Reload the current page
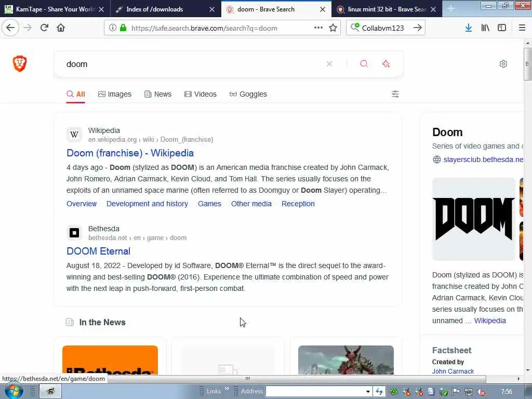532x399 pixels. (x=44, y=28)
